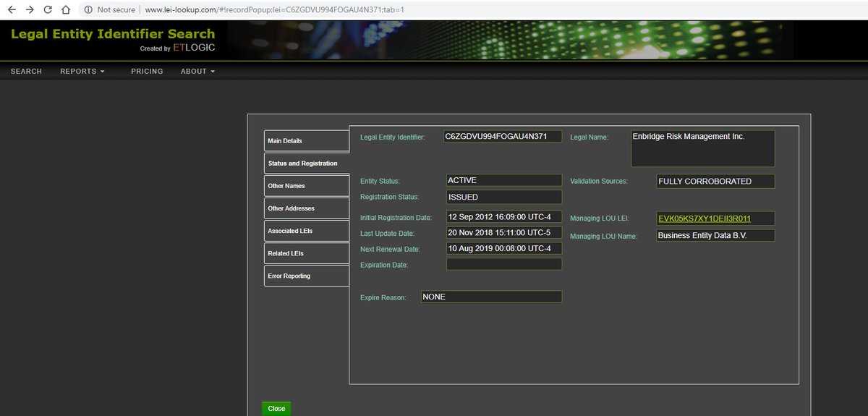Viewport: 868px width, 416px height.
Task: Click the 'Entity Status:' label
Action: point(380,182)
